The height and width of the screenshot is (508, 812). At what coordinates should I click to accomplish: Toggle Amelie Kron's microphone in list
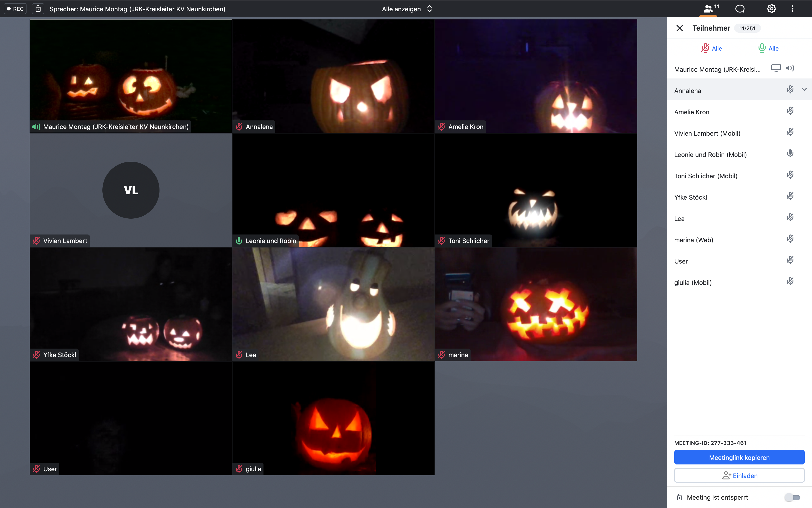pos(790,110)
